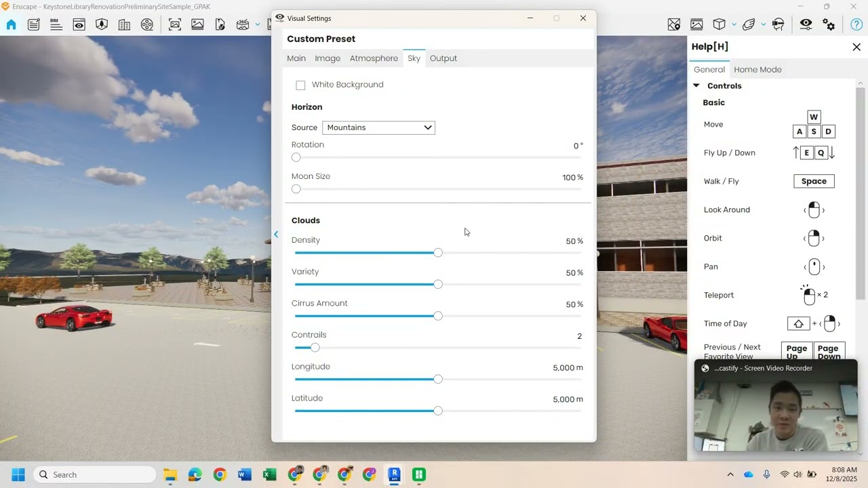The image size is (868, 488).
Task: Click the Longitude value 5,000 m
Action: (x=568, y=367)
